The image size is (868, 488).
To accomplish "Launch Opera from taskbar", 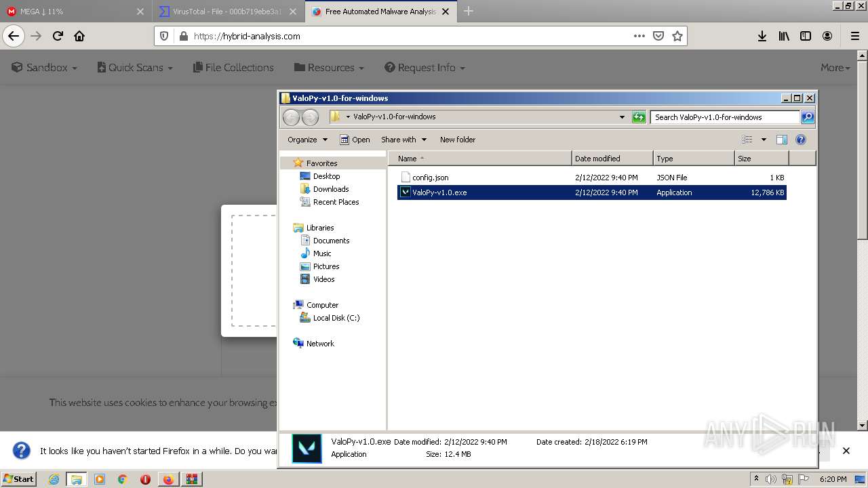I will coord(145,479).
